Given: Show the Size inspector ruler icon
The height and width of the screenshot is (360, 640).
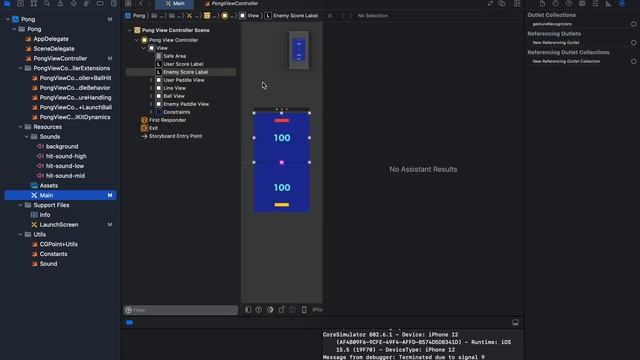Looking at the screenshot, I should 609,4.
